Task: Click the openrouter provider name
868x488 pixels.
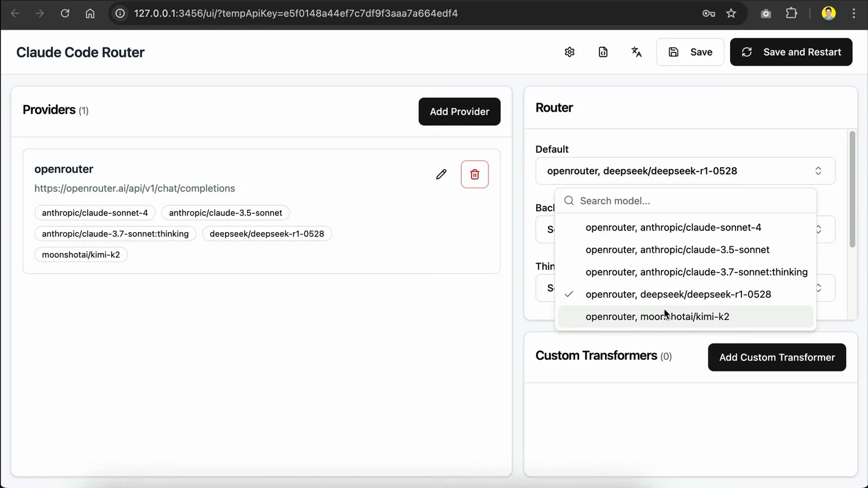Action: coord(64,169)
